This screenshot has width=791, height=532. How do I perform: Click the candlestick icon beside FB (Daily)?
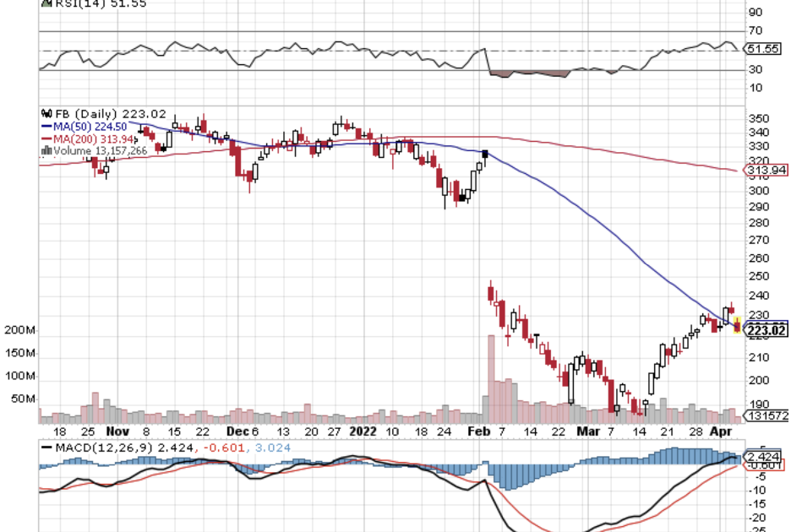46,114
